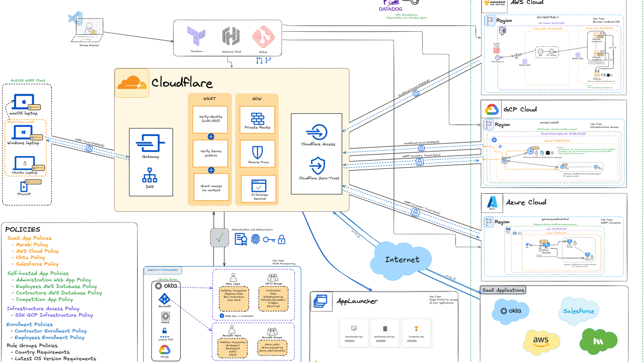The height and width of the screenshot is (362, 644).
Task: Click the Terraform logo icon
Action: 196,37
